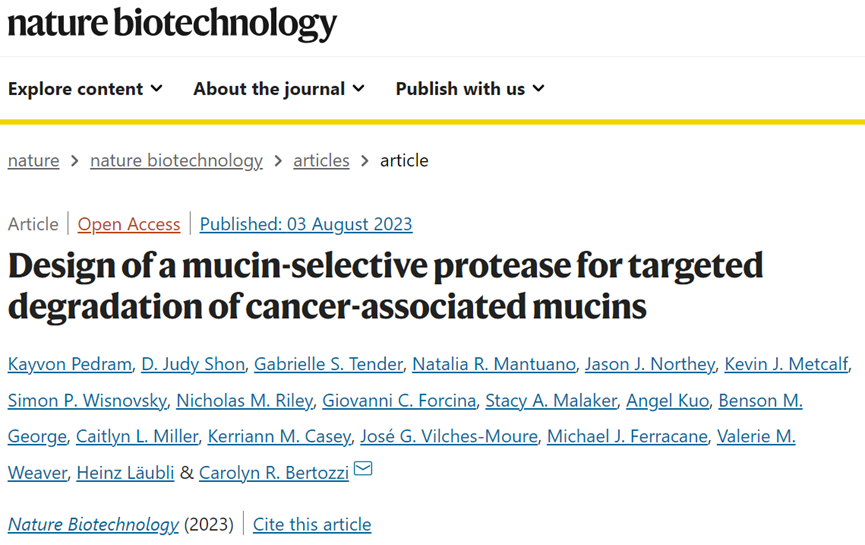Open the Nature Biotechnology journal link
Image resolution: width=865 pixels, height=545 pixels.
click(x=93, y=525)
